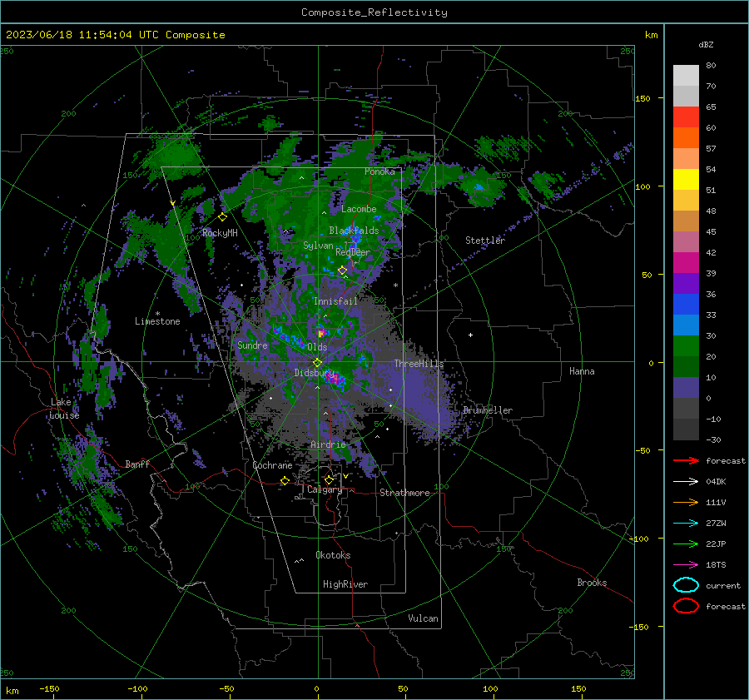Click the Sundre town label
The width and height of the screenshot is (749, 700).
(x=252, y=345)
